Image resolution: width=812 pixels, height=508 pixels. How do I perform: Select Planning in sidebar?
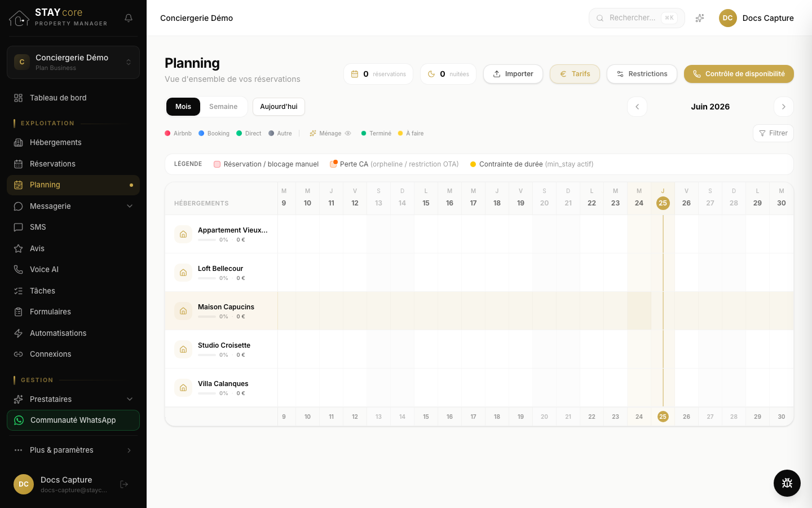pos(73,185)
